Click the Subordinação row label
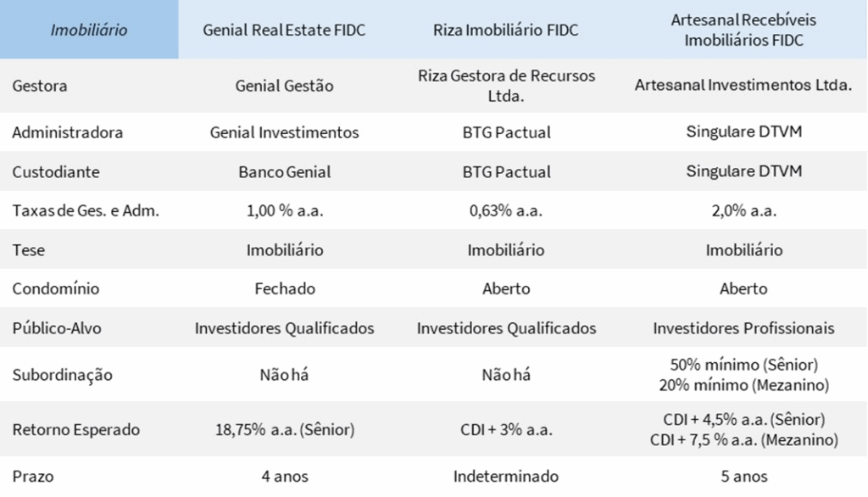868x497 pixels. [x=63, y=375]
